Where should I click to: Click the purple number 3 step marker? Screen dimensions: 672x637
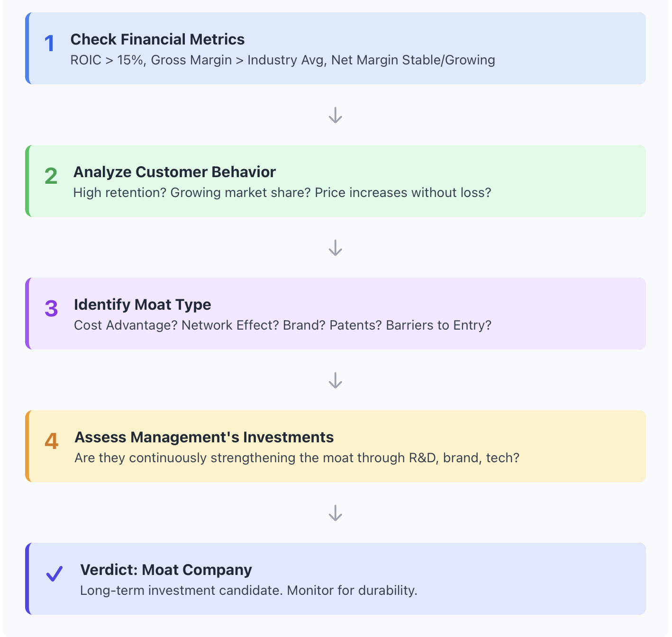[51, 309]
